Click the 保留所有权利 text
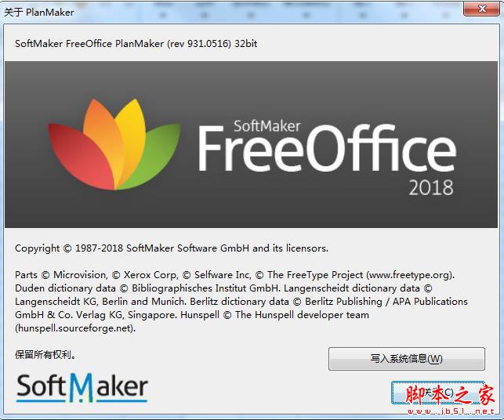 45,355
